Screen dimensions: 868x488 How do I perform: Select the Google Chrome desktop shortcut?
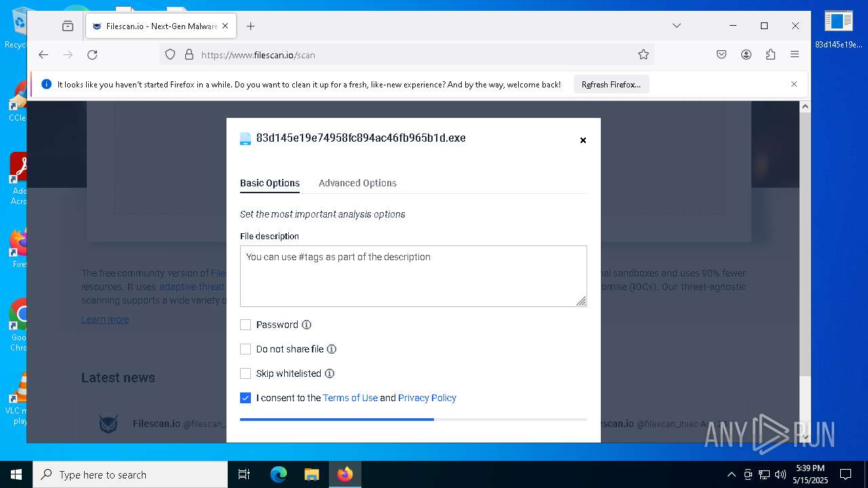click(x=18, y=325)
